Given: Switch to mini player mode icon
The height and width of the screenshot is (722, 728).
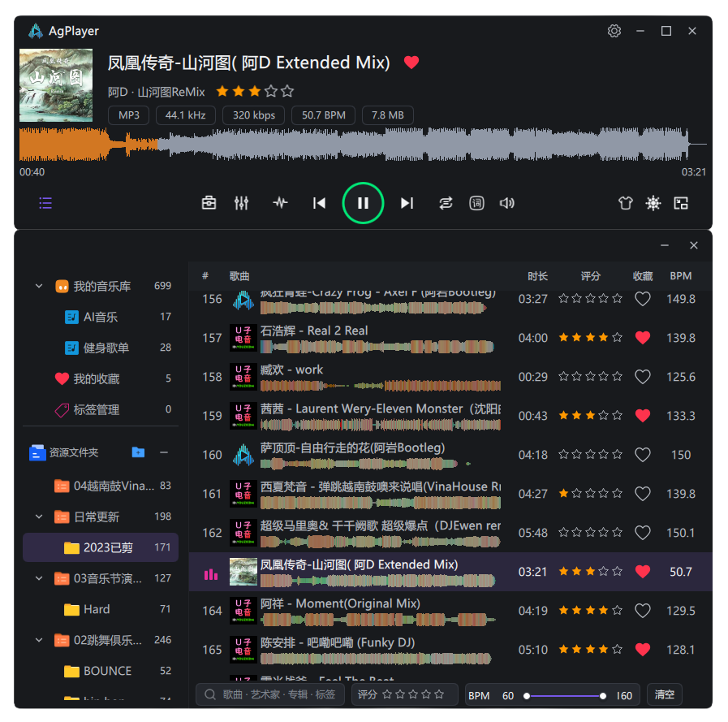Looking at the screenshot, I should click(x=681, y=203).
